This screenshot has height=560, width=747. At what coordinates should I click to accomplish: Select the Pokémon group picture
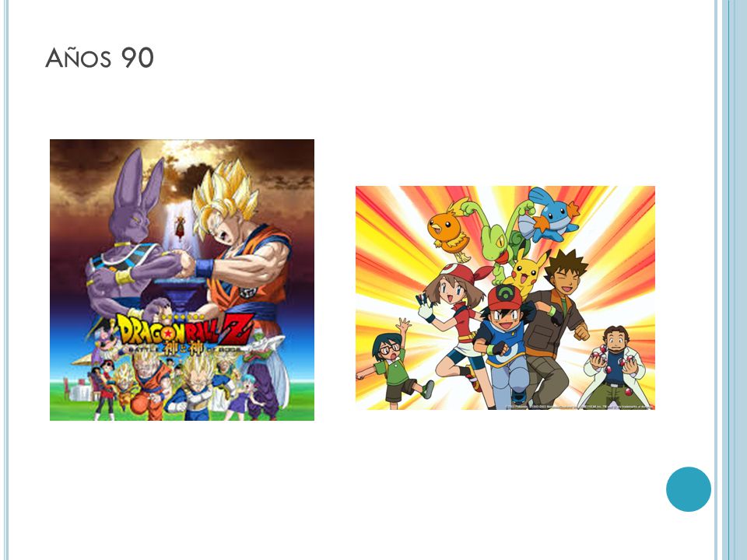[x=506, y=298]
